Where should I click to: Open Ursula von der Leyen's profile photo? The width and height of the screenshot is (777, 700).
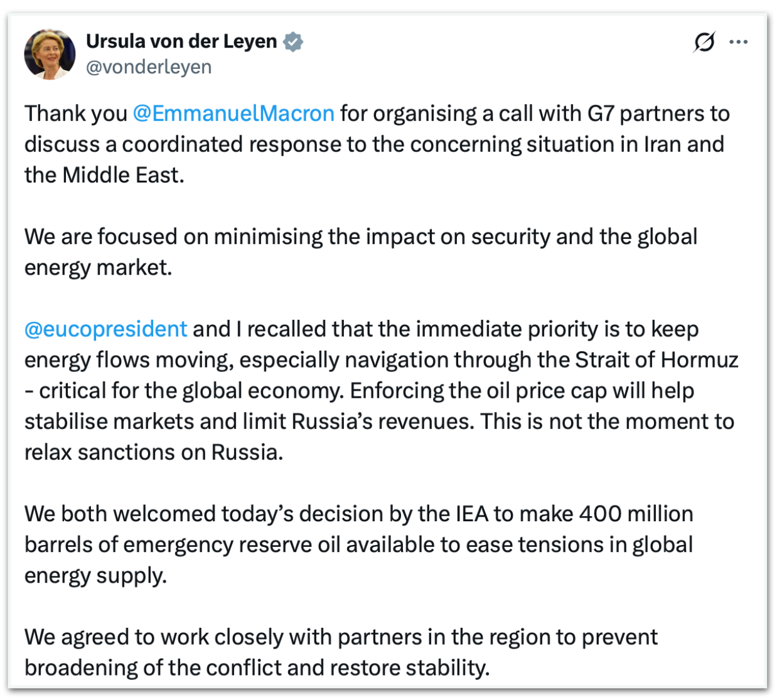pos(50,54)
